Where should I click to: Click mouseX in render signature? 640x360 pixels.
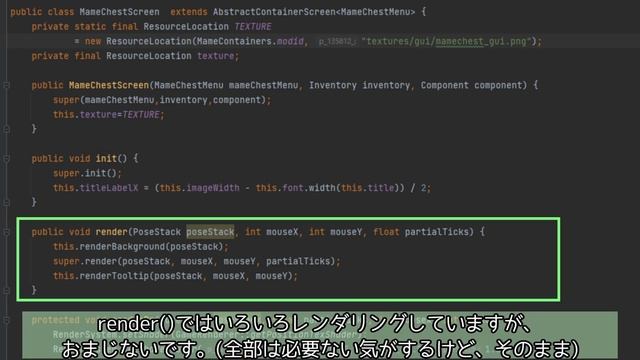click(x=282, y=232)
